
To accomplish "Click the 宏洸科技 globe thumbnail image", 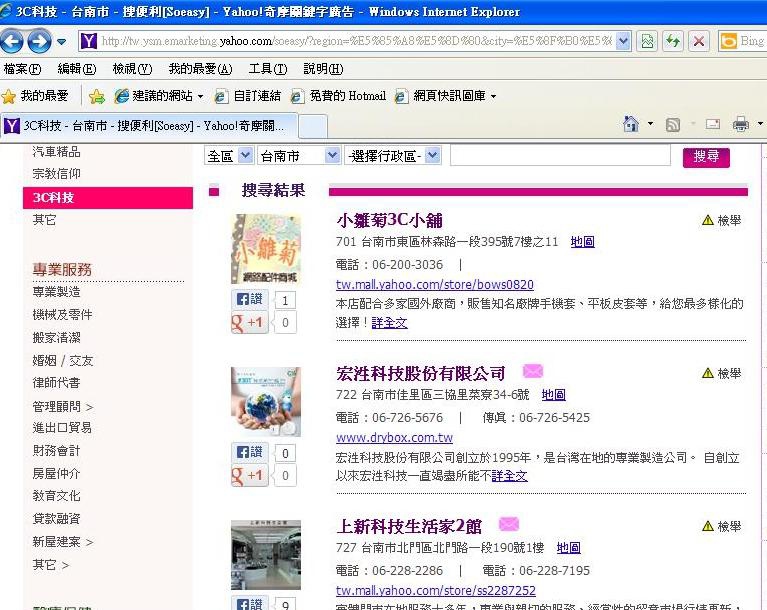I will pos(266,402).
